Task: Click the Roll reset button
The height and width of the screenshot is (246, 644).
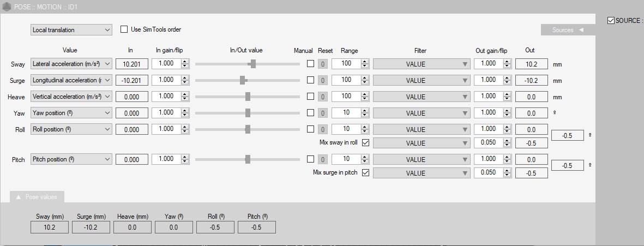Action: (x=323, y=130)
